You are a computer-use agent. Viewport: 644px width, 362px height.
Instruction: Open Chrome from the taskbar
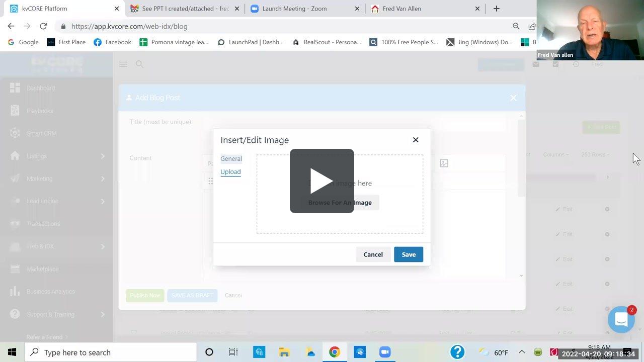(x=335, y=352)
